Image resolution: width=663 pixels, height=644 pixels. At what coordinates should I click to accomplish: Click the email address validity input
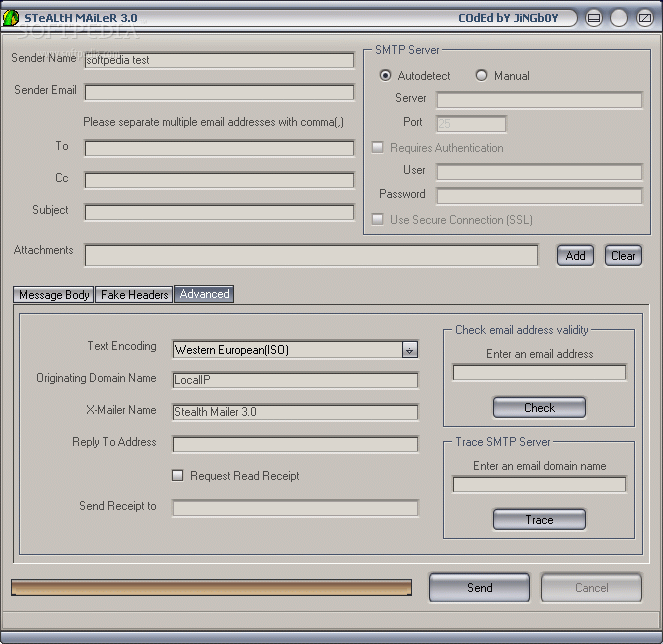point(540,373)
